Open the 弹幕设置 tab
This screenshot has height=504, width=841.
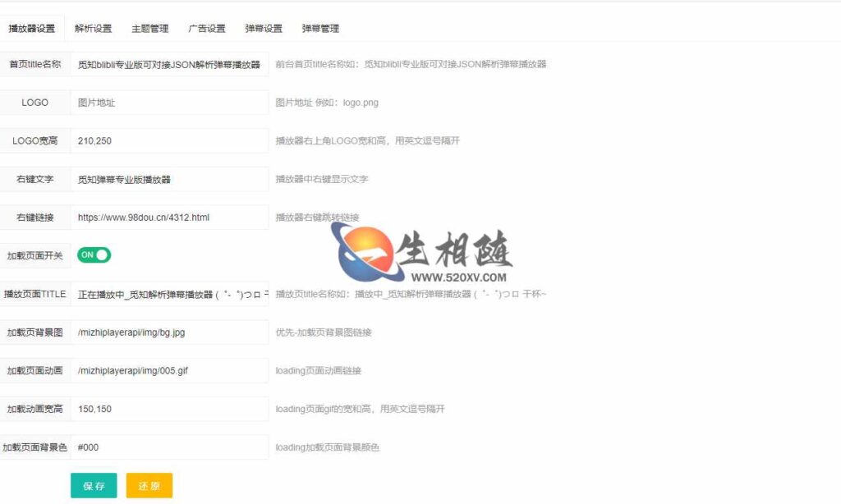[x=263, y=27]
